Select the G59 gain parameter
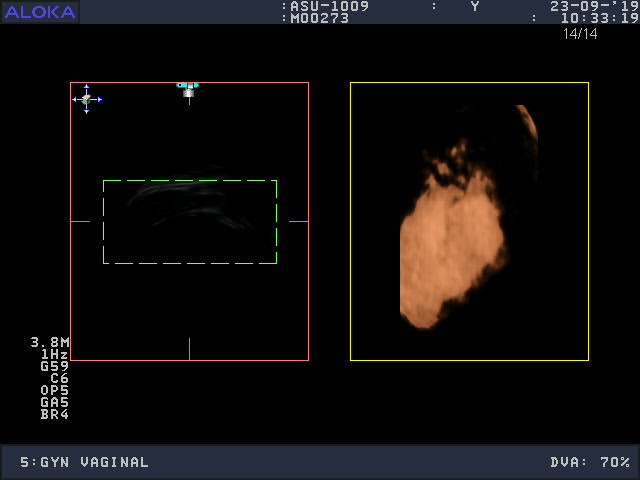Viewport: 640px width, 480px height. point(54,366)
